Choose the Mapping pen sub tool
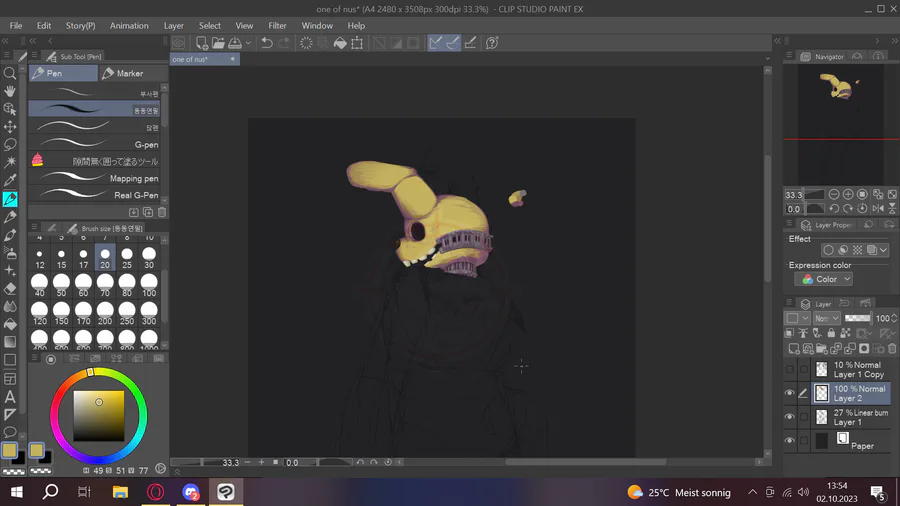This screenshot has height=506, width=900. pos(94,178)
